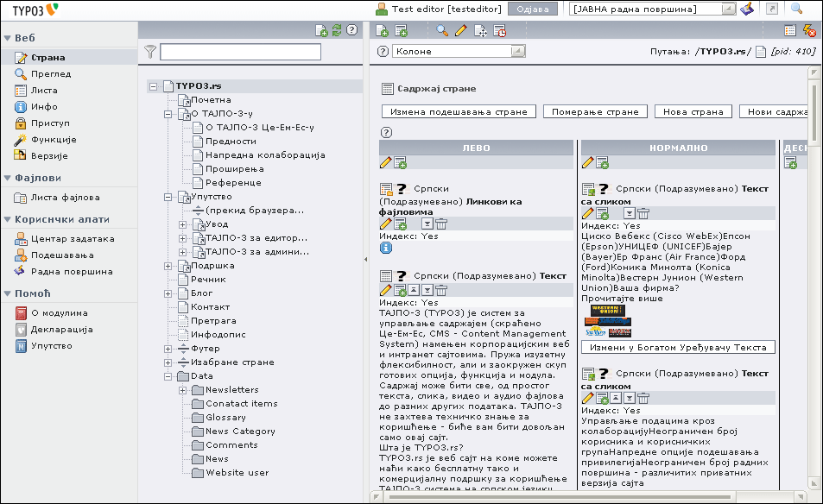
Task: Collapse the Data folder branch
Action: pyautogui.click(x=168, y=376)
